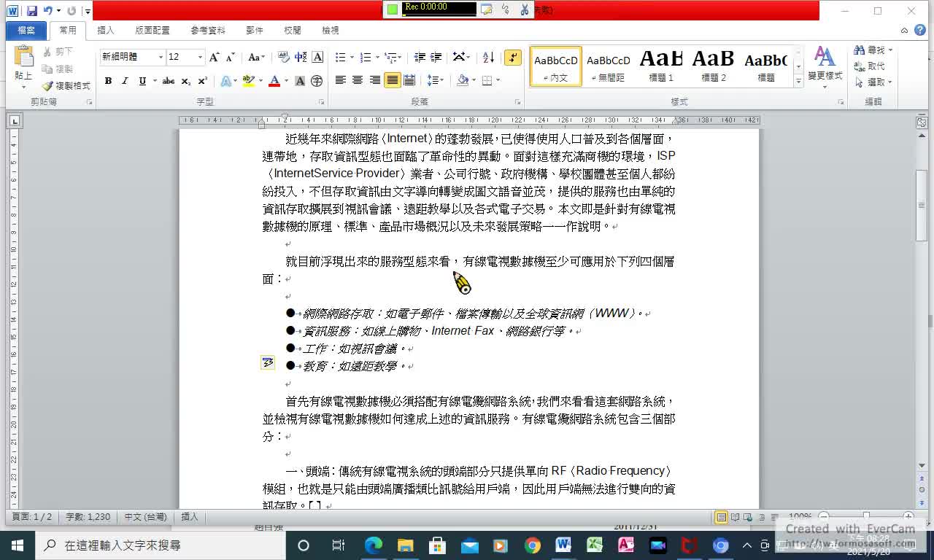Click the Save icon in Quick Access Toolbar
This screenshot has width=934, height=560.
click(x=32, y=10)
